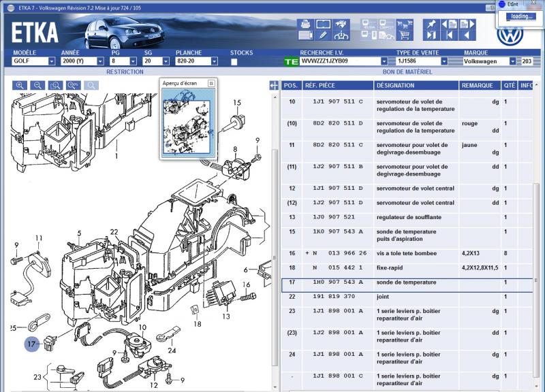Click callout 22 on the diagram
The image size is (545, 392).
click(x=114, y=232)
